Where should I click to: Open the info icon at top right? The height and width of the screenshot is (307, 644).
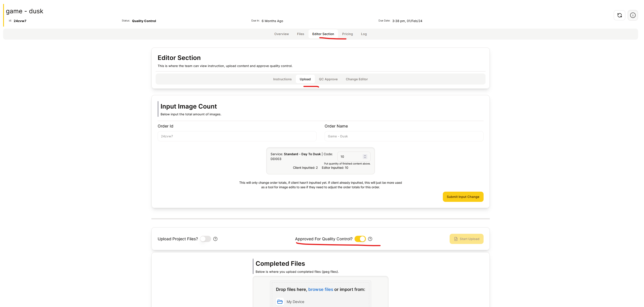(633, 15)
